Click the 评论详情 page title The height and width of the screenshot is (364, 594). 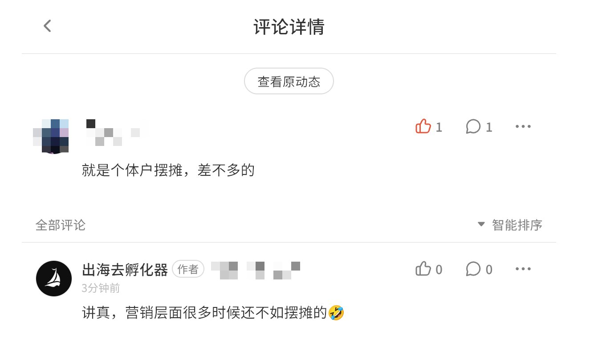click(x=289, y=27)
